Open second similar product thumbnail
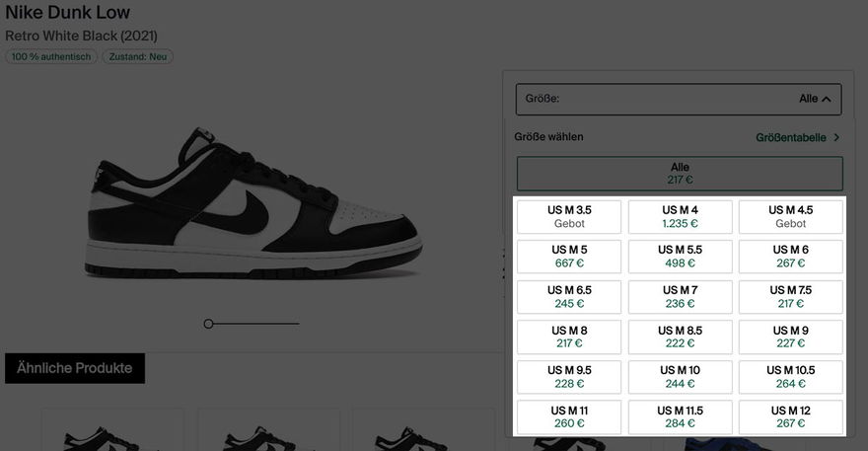Image resolution: width=868 pixels, height=451 pixels. 269,430
